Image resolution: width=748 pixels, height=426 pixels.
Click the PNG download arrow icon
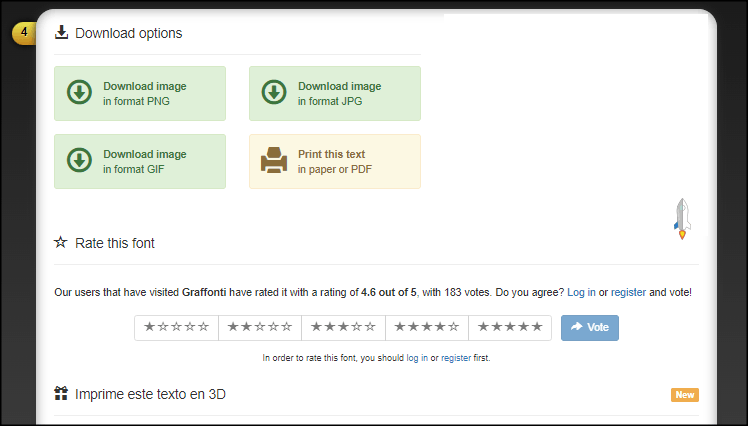click(x=79, y=93)
